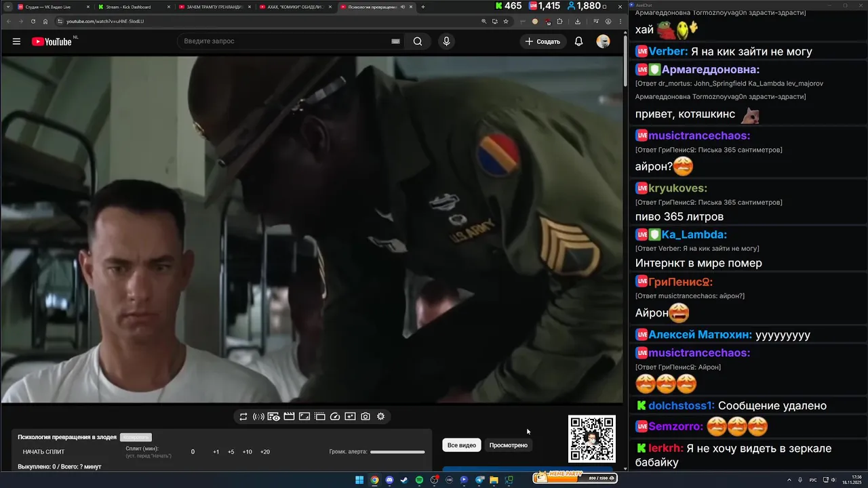Select the Просмотрено filter chip

[x=509, y=445]
